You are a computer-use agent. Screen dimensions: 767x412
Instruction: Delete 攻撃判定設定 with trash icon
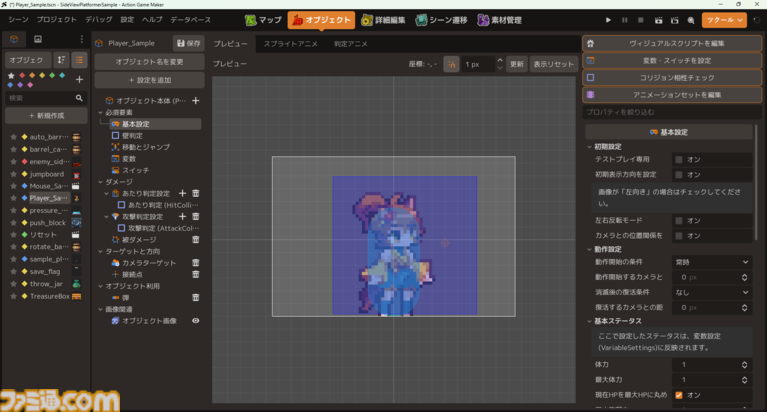click(x=196, y=216)
